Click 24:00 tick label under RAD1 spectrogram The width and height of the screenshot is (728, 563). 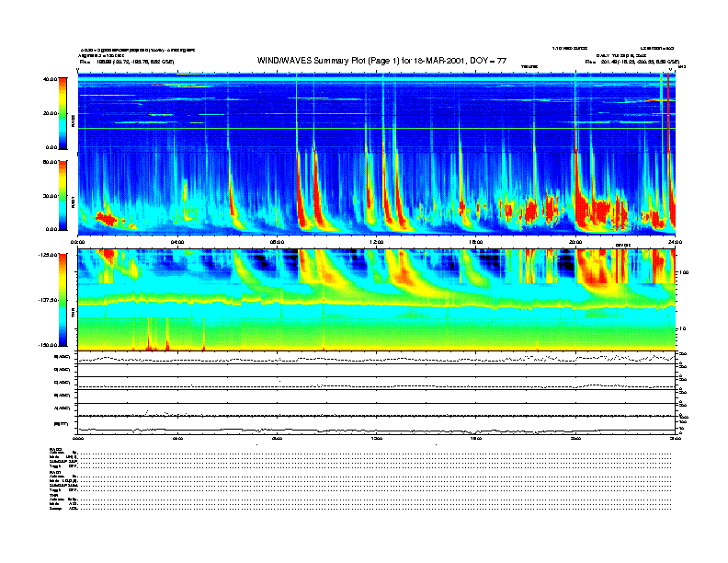pos(675,242)
